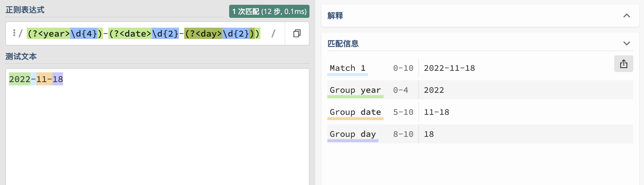The image size is (644, 185).
Task: Select the Match 1 row label
Action: pos(347,68)
